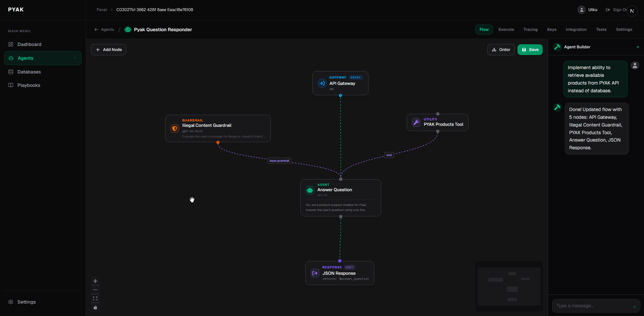Click the send message arrow icon
This screenshot has height=316, width=644.
[x=634, y=307]
